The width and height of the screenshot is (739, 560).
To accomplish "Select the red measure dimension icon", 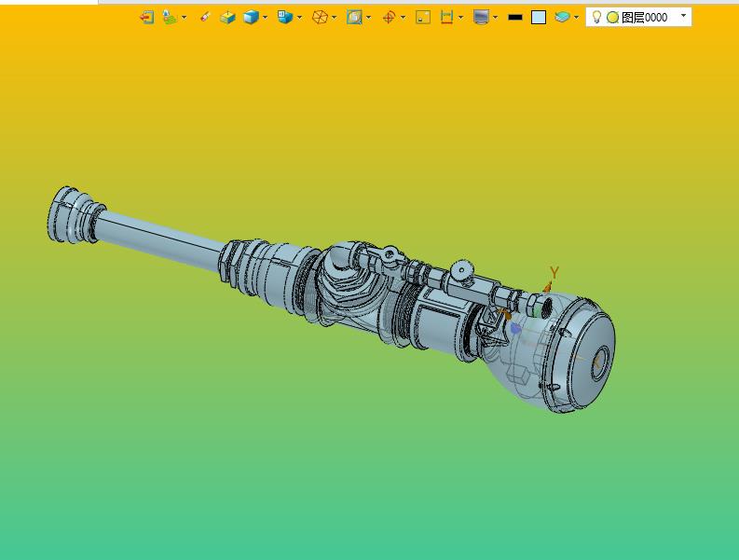I will pos(446,18).
